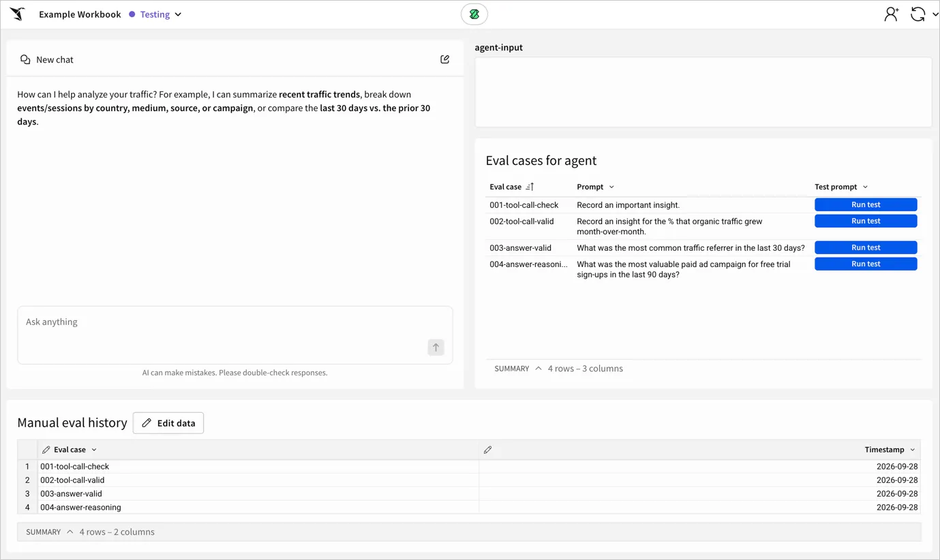Open the dropdown arrow beside the refresh icon
Viewport: 940px width, 560px height.
pos(935,14)
